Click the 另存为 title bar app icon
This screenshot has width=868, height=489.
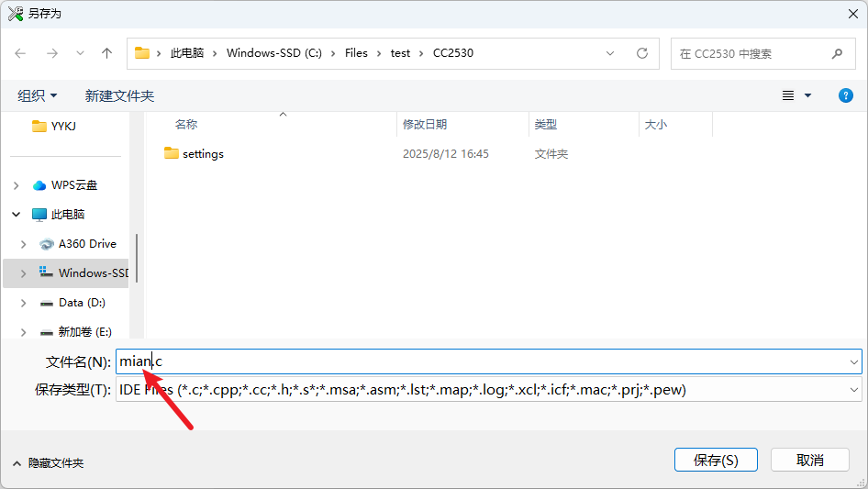[x=16, y=14]
